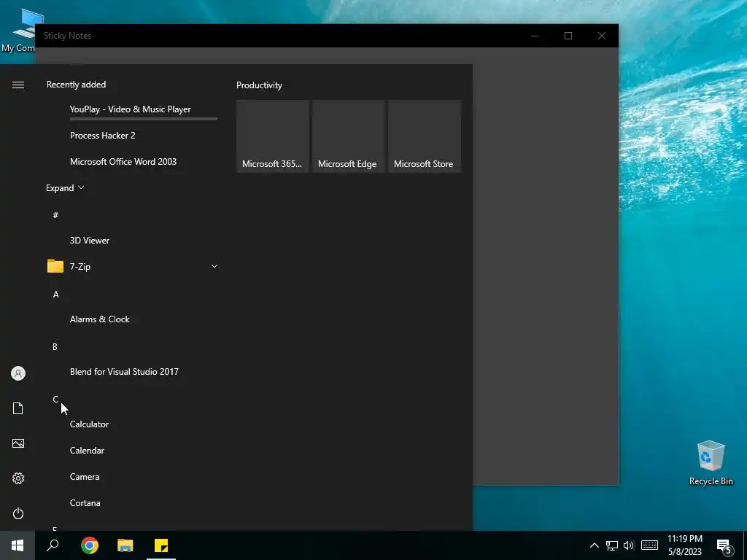This screenshot has width=747, height=560.
Task: Maximize the Sticky Notes window
Action: [x=568, y=36]
